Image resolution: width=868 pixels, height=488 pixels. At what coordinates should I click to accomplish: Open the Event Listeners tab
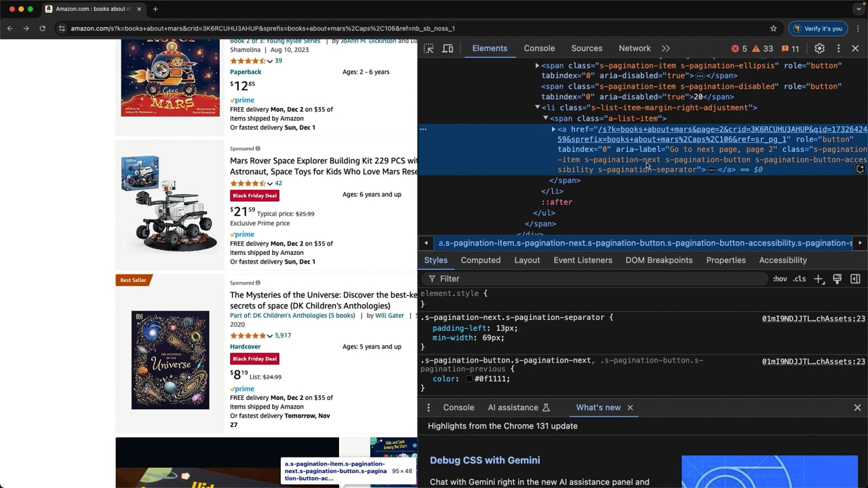click(583, 260)
